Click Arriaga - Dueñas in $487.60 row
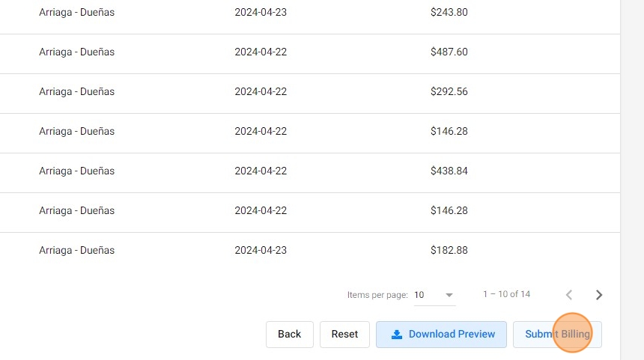Screen dimensions: 644x360 pos(77,52)
